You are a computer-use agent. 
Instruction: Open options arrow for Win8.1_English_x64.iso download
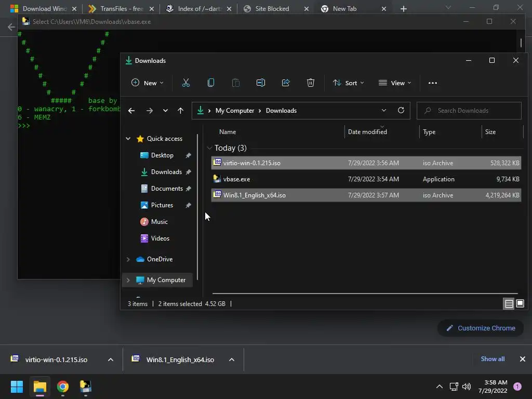coord(232,360)
